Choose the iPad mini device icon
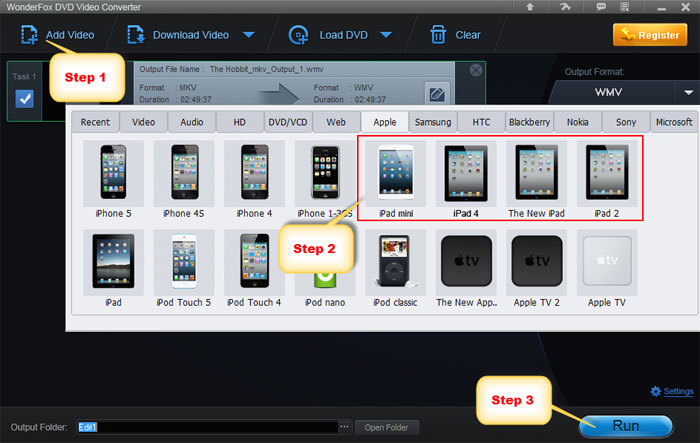This screenshot has height=443, width=700. 396,173
